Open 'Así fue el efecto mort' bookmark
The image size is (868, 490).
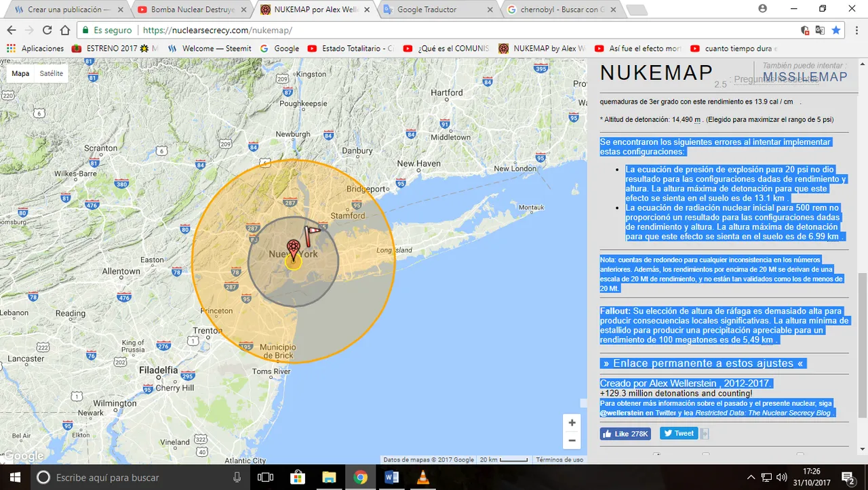638,48
